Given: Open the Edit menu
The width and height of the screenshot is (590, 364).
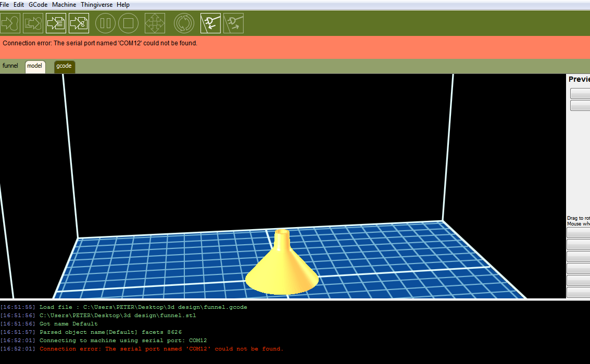Looking at the screenshot, I should (x=18, y=5).
